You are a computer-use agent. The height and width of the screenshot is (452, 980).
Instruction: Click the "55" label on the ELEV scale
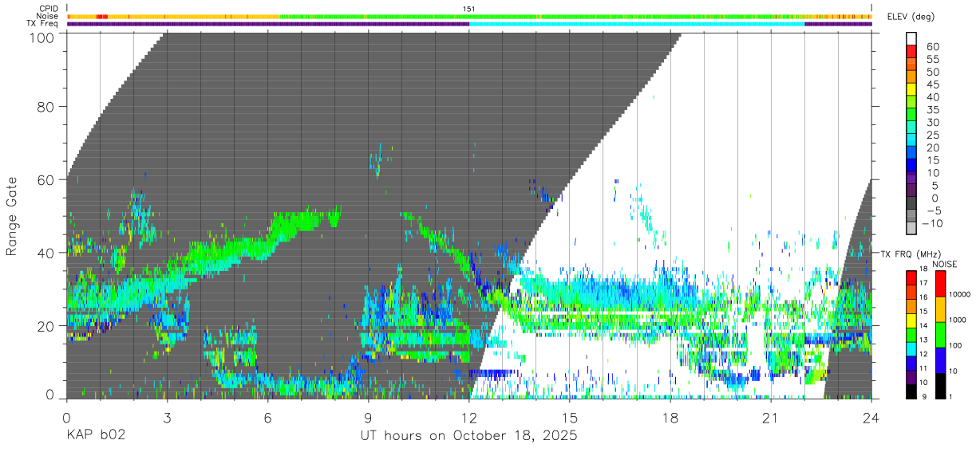click(x=932, y=60)
